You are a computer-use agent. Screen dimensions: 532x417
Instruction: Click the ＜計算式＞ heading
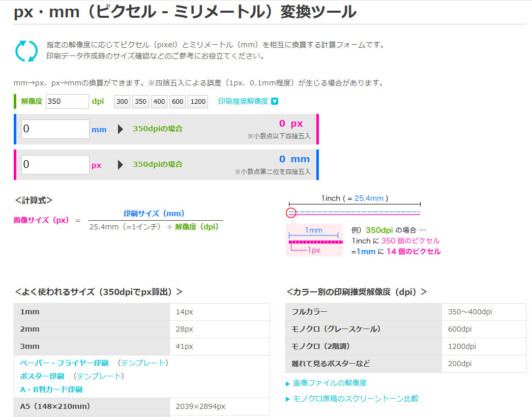click(34, 200)
